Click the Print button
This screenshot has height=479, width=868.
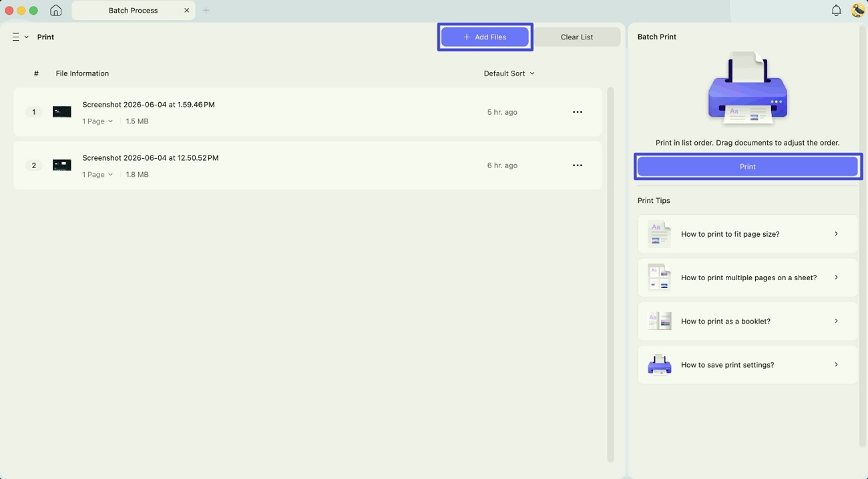pos(748,166)
